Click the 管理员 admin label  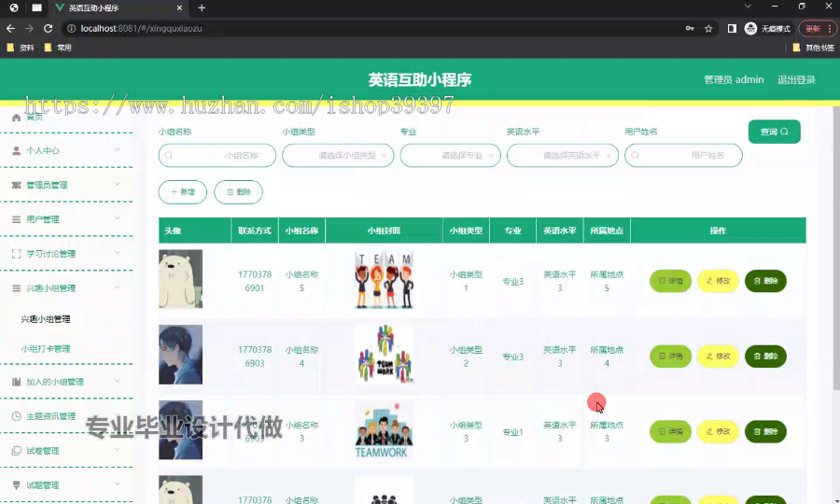coord(734,80)
